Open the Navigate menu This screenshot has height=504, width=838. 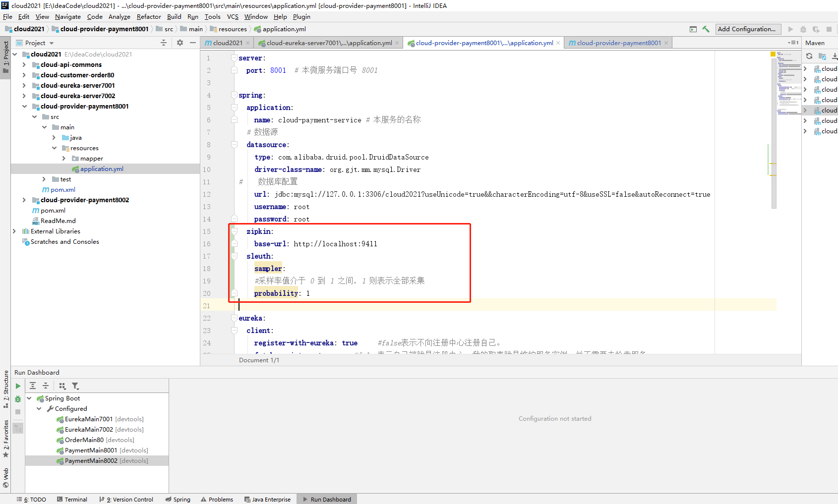tap(67, 17)
